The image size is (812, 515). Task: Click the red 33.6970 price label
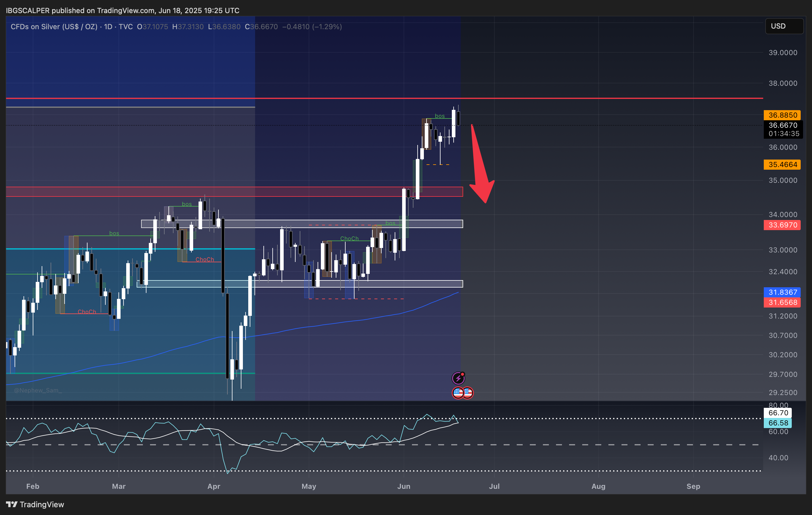point(782,225)
